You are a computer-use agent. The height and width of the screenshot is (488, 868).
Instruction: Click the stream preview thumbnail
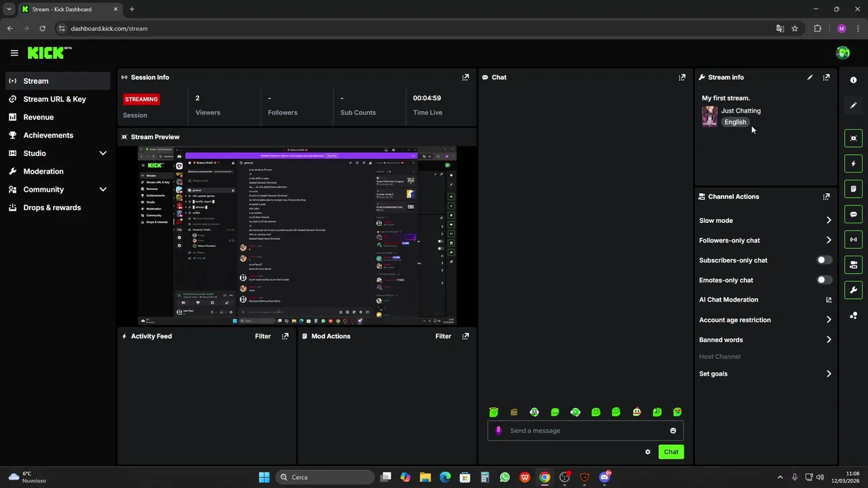pyautogui.click(x=297, y=235)
